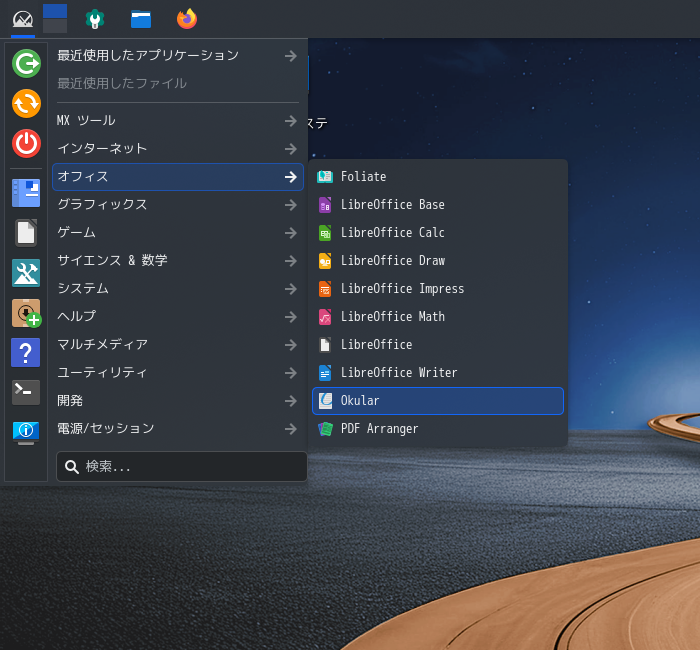Expand the 電源/セッション submenu arrow
This screenshot has width=700, height=650.
pos(291,429)
